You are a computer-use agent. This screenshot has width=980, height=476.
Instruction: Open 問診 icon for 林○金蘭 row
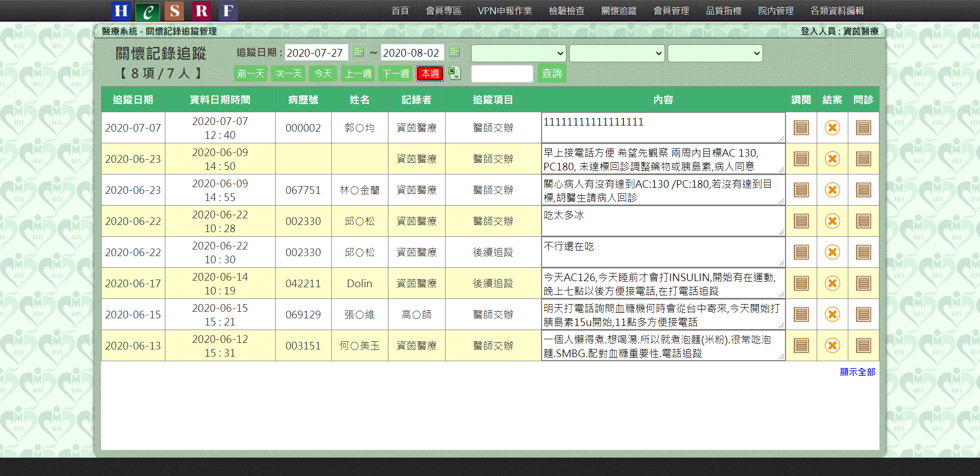pyautogui.click(x=864, y=190)
